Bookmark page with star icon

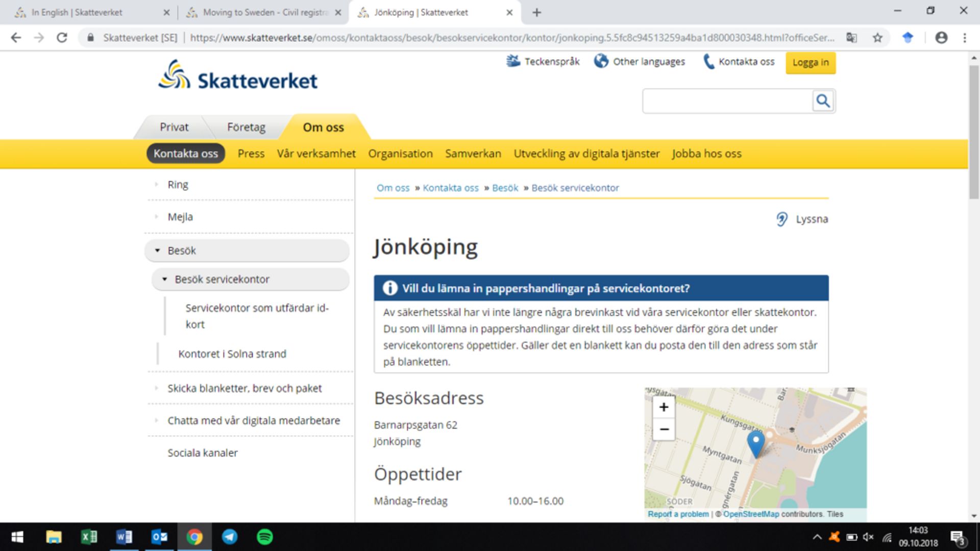tap(877, 37)
